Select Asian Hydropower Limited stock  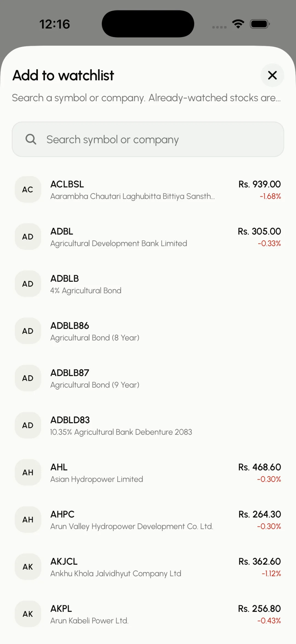coord(148,472)
